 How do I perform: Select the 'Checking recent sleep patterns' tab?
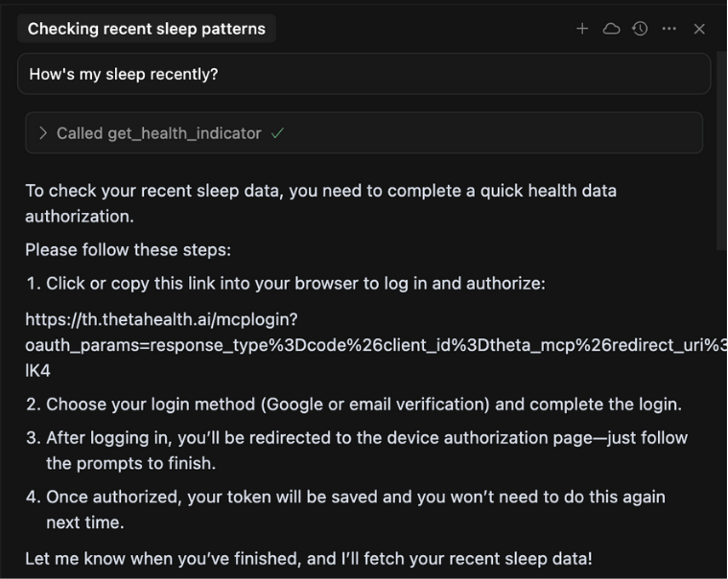(x=146, y=29)
